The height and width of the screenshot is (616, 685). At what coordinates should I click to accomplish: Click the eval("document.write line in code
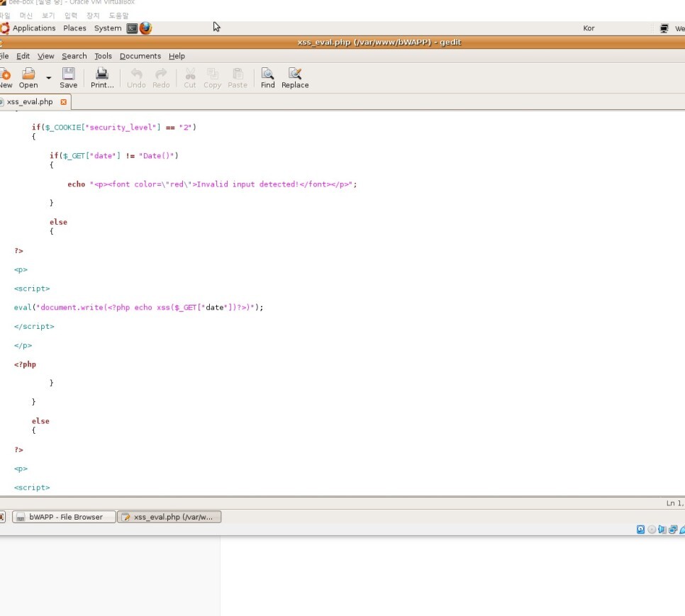click(x=138, y=308)
